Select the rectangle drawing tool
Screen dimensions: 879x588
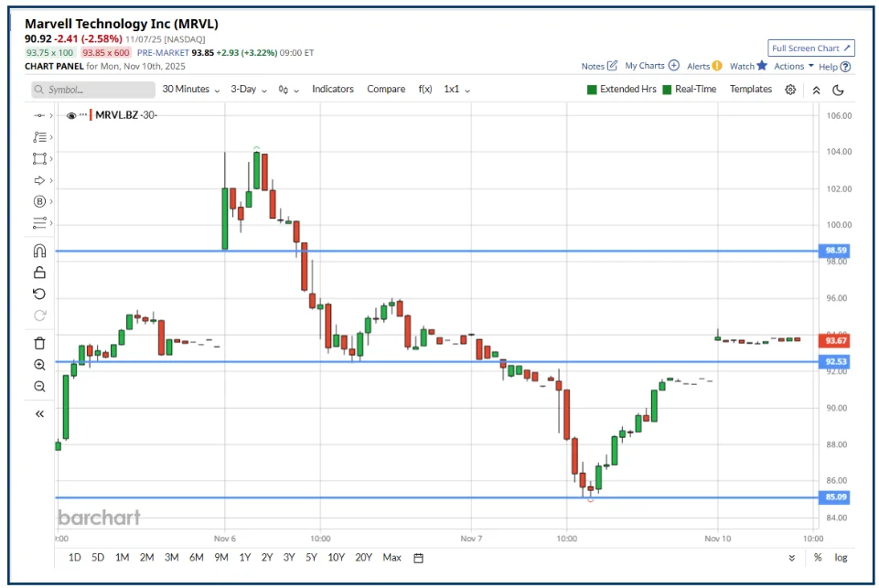click(x=39, y=158)
